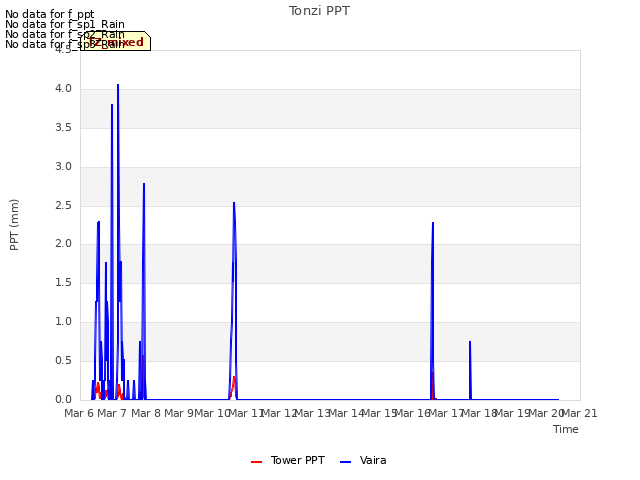Click the blue Vaira legend line swatch
Viewport: 640px width, 480px height.
tap(345, 462)
